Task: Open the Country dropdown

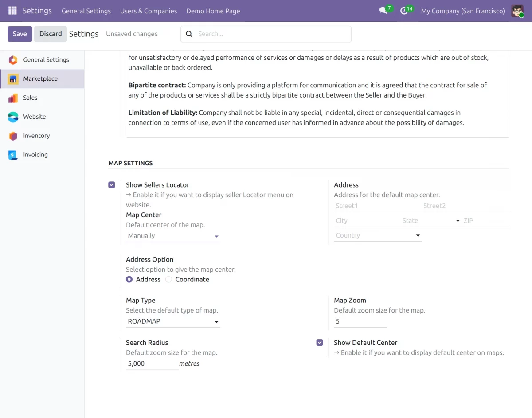Action: [x=378, y=235]
